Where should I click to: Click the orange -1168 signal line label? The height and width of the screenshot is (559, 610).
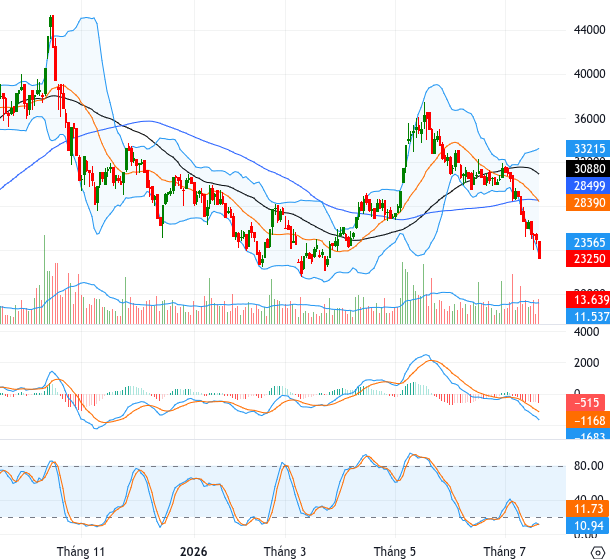[x=588, y=421]
